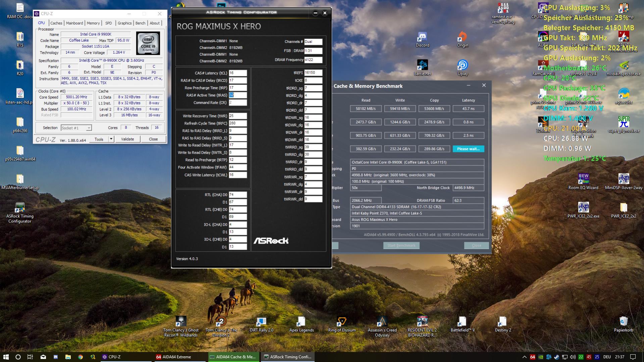This screenshot has width=644, height=362.
Task: Open the R20 desktop shortcut
Action: [20, 68]
